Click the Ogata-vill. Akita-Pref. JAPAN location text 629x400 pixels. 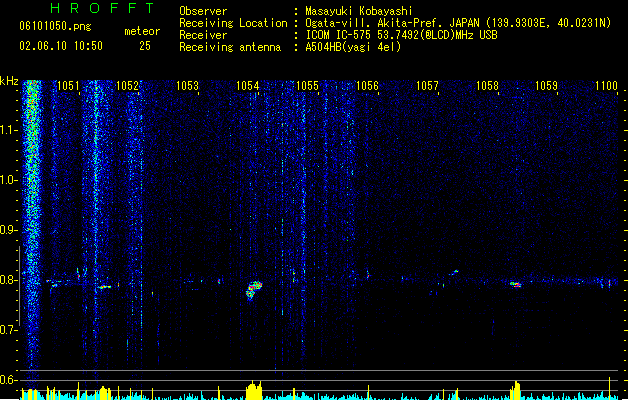tap(458, 23)
